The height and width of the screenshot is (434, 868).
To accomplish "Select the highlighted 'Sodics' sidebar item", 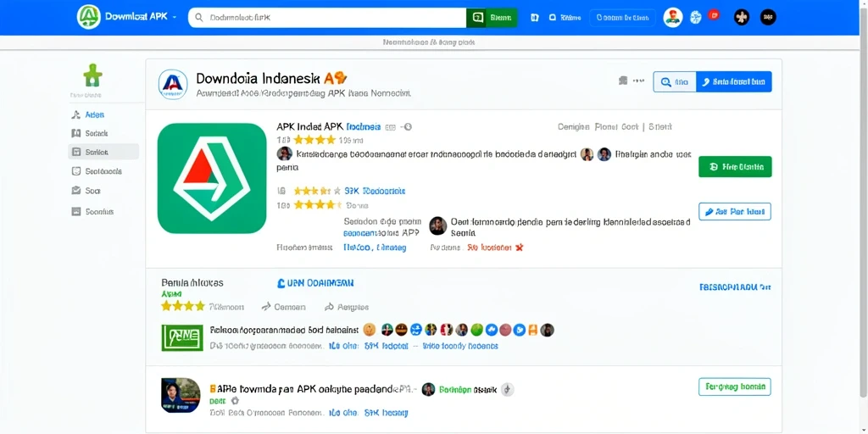I will [x=103, y=152].
